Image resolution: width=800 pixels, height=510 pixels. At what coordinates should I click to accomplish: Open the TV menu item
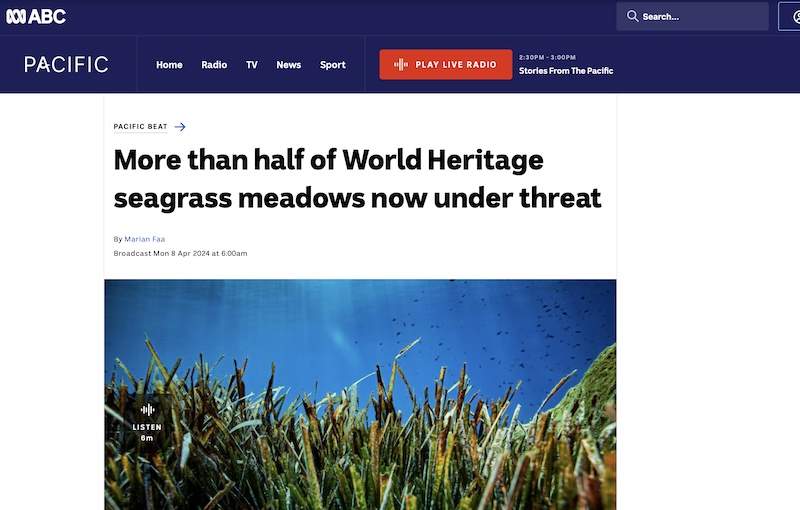[252, 65]
